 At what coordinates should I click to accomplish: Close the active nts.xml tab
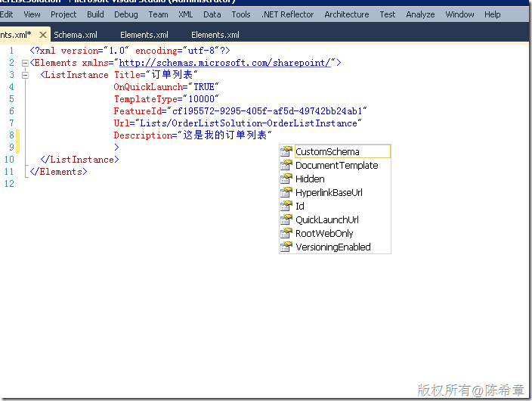coord(43,35)
